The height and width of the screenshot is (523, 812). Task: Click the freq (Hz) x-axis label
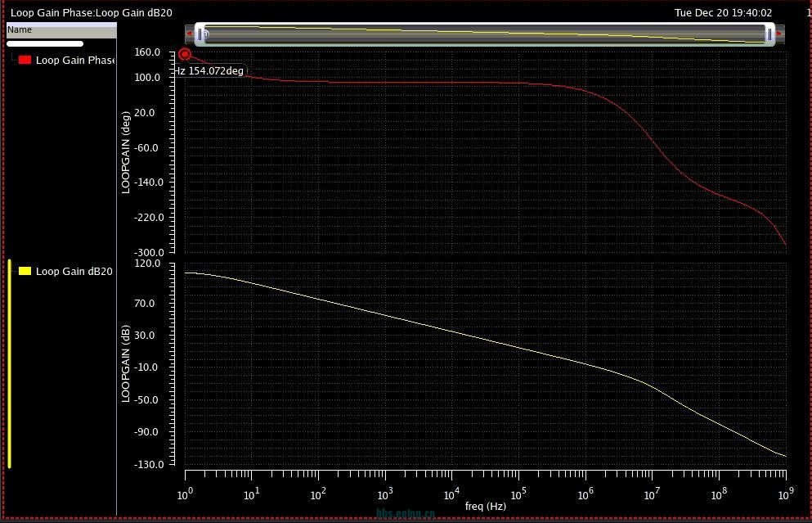pyautogui.click(x=485, y=507)
